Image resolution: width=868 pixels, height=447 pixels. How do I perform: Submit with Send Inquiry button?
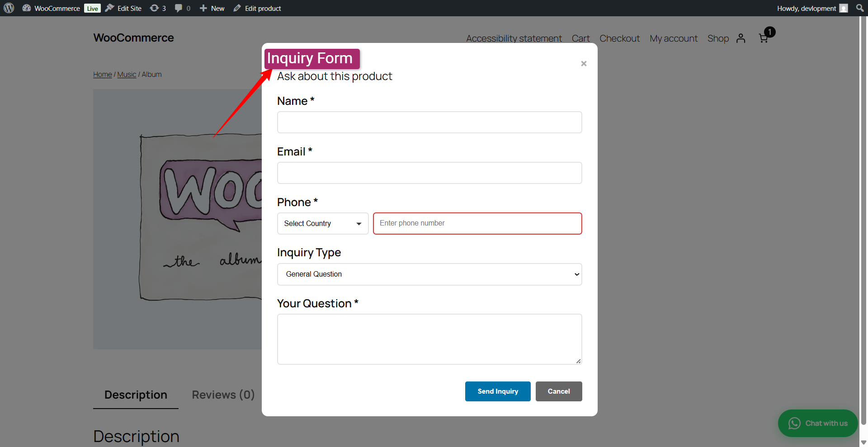point(498,391)
